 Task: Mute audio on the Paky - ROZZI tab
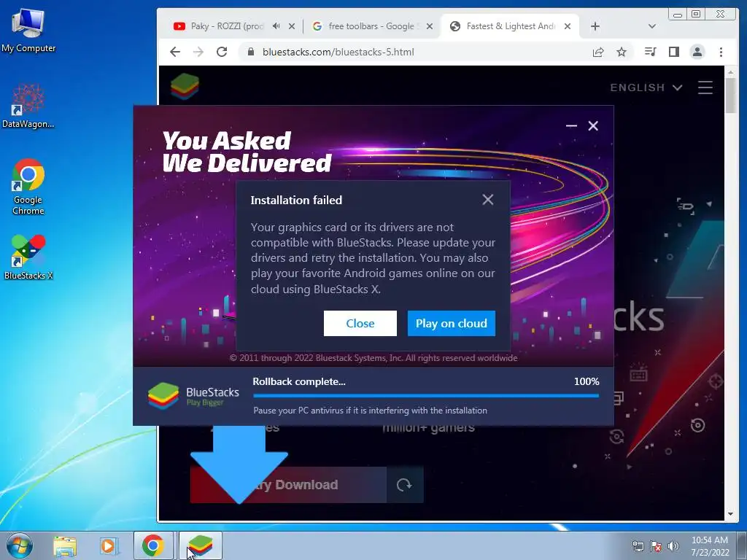pyautogui.click(x=276, y=26)
